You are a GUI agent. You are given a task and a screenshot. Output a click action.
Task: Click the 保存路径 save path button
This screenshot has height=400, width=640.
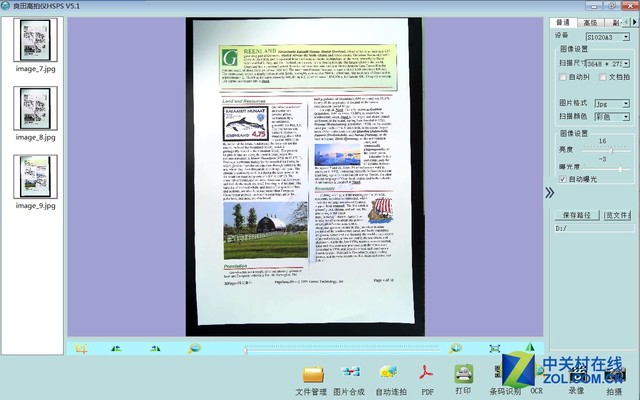pyautogui.click(x=577, y=214)
